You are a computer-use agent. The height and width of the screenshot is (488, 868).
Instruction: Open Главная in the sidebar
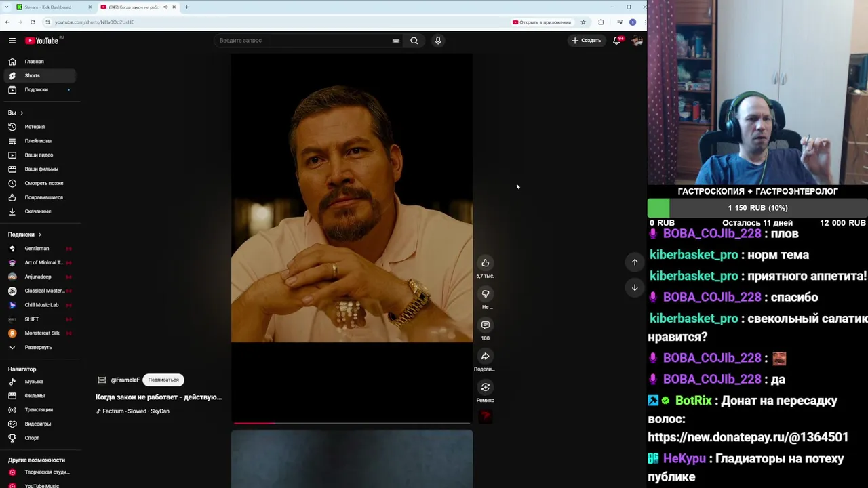[x=39, y=62]
